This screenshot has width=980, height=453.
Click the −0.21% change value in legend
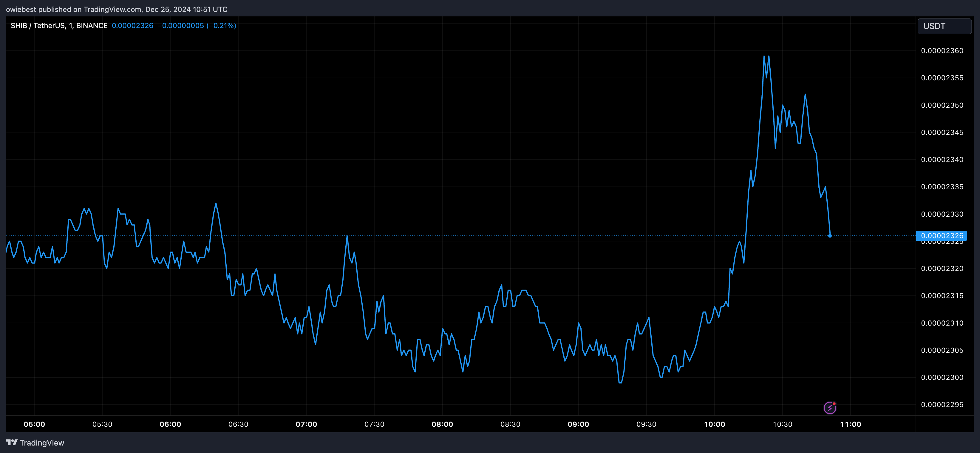[221, 25]
